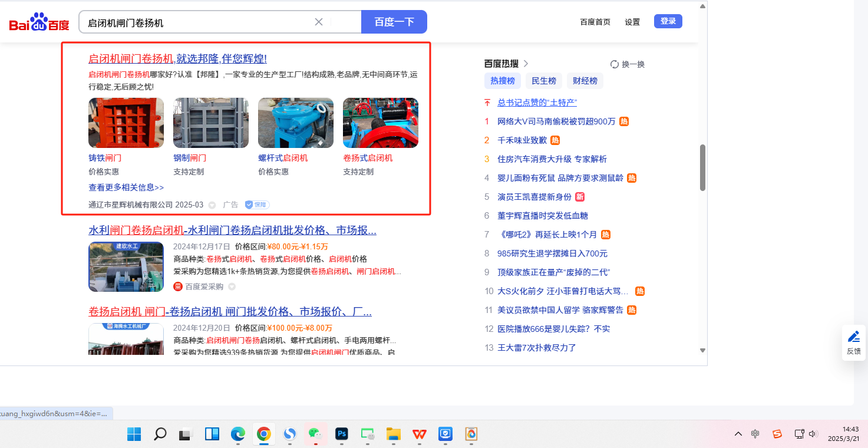Open the 反馈 feedback icon

point(853,342)
